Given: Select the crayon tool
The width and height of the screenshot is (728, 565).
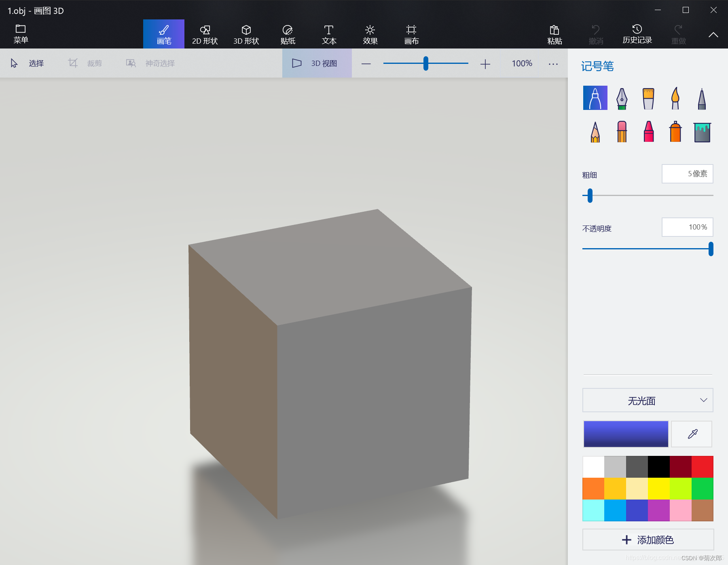Looking at the screenshot, I should tap(648, 132).
